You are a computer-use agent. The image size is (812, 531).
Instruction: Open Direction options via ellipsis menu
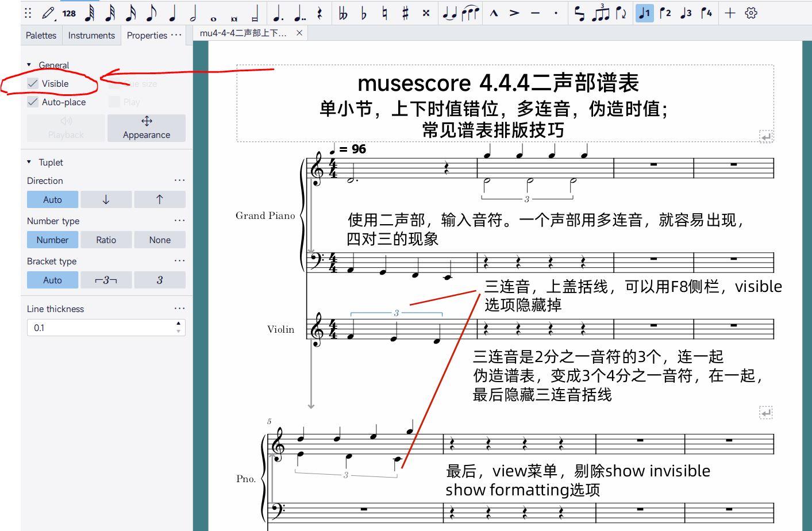click(179, 180)
